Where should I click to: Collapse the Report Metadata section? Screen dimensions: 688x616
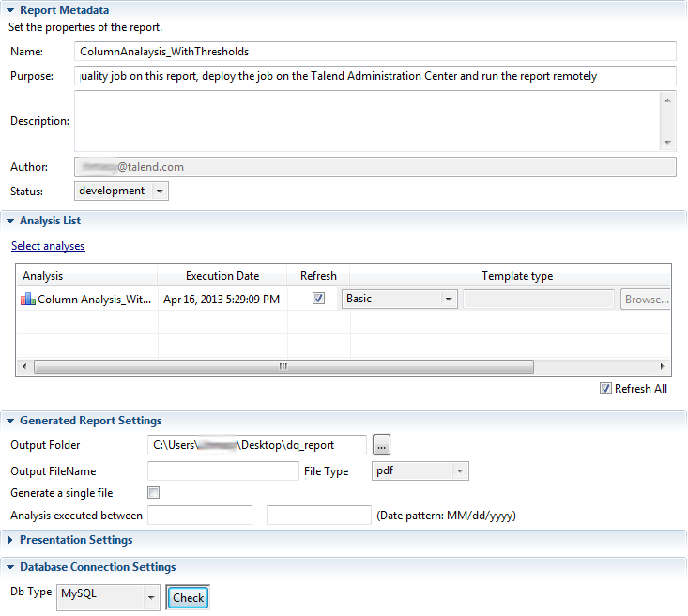click(9, 10)
